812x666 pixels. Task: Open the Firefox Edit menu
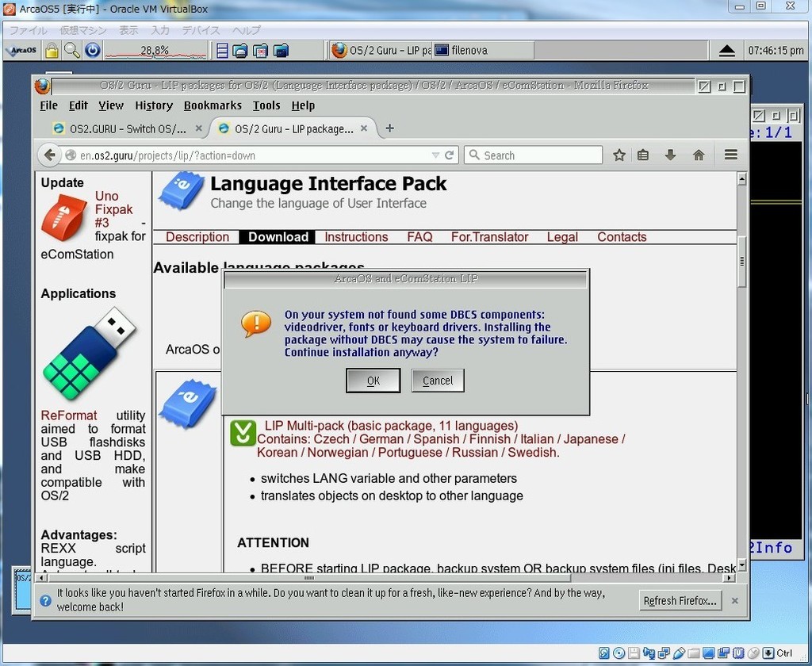(x=79, y=105)
